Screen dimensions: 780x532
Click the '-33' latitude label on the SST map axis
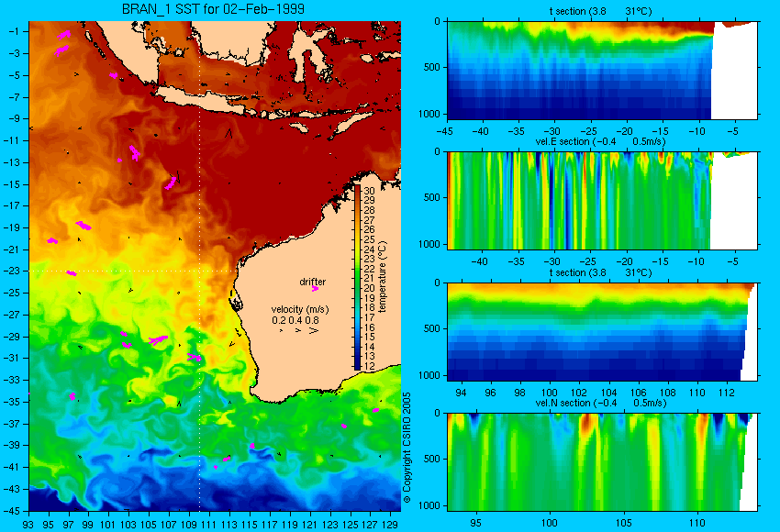[13, 380]
